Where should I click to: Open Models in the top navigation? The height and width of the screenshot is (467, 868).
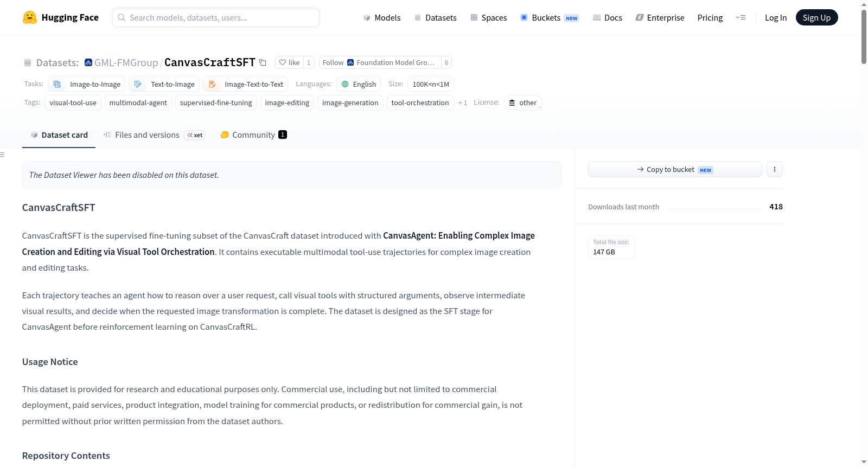click(382, 17)
